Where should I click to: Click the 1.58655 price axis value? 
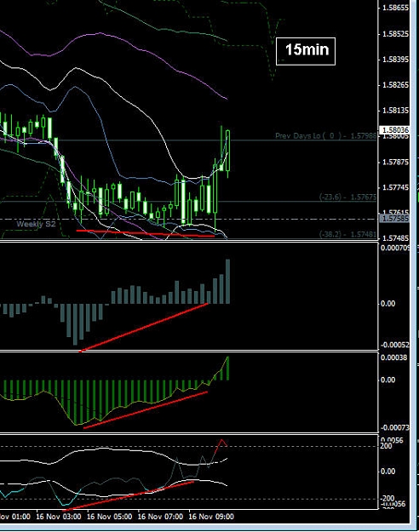pos(395,8)
